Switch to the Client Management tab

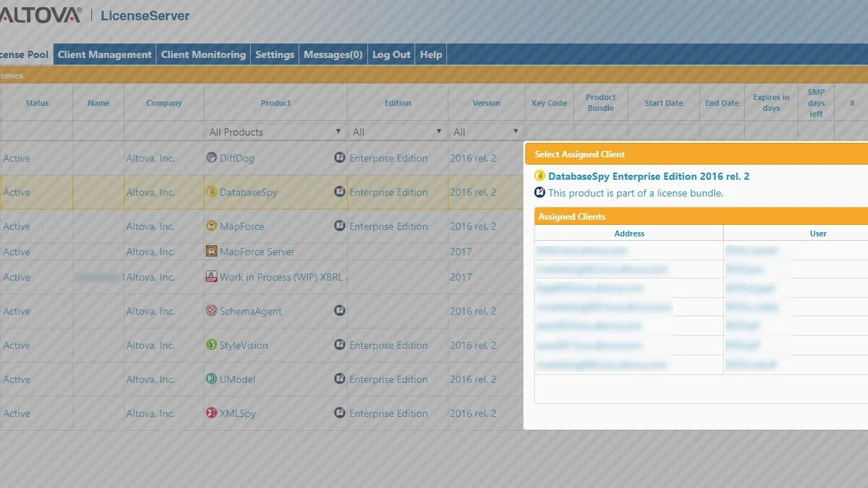click(x=104, y=54)
